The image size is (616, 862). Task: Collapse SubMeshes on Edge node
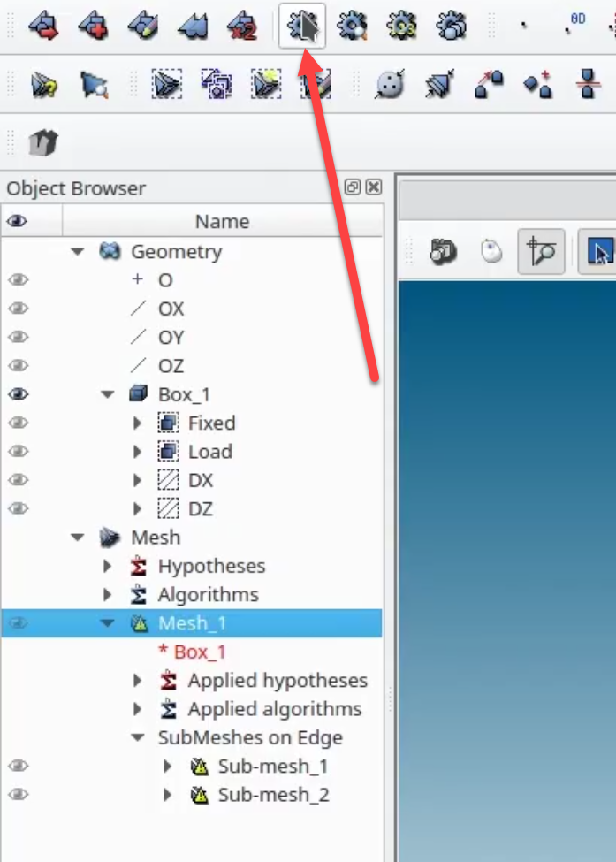(137, 737)
